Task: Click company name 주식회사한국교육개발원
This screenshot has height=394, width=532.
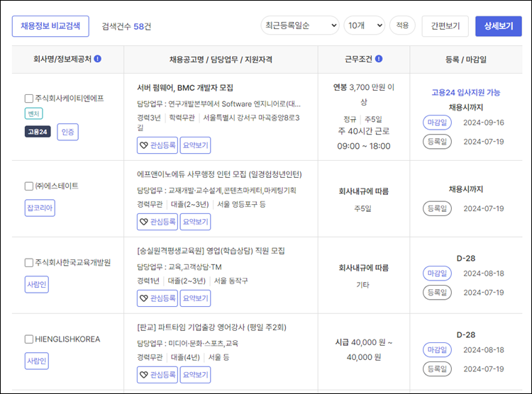Action: click(x=73, y=263)
